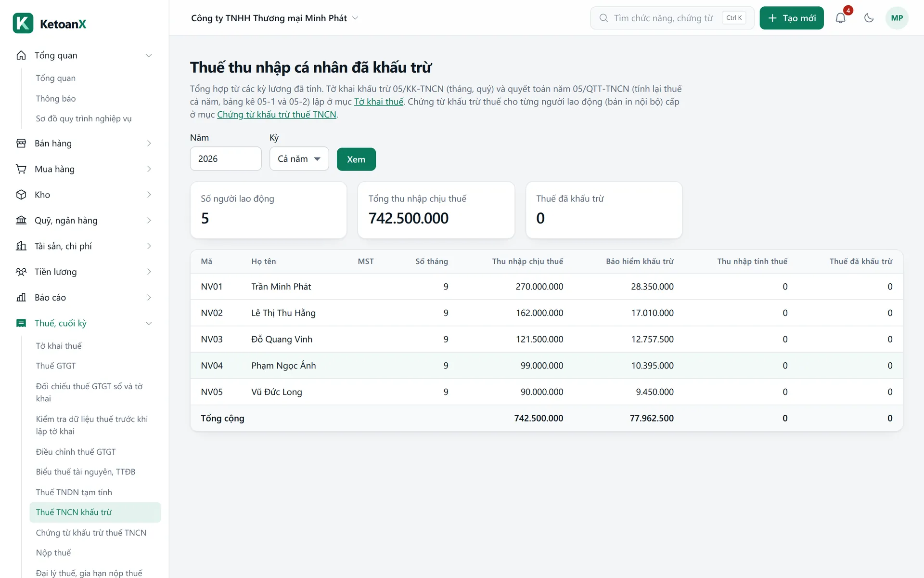Click the Kho box icon
924x578 pixels.
coord(21,195)
